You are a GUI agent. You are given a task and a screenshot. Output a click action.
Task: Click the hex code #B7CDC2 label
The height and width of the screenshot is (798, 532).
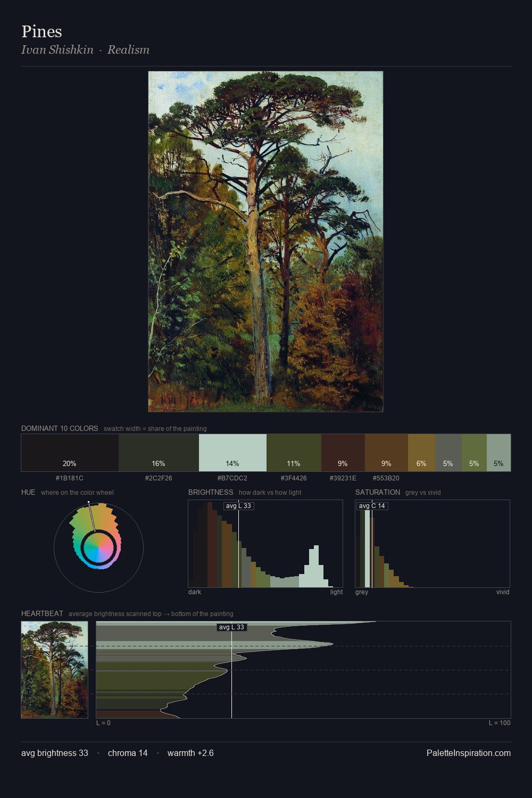coord(232,478)
